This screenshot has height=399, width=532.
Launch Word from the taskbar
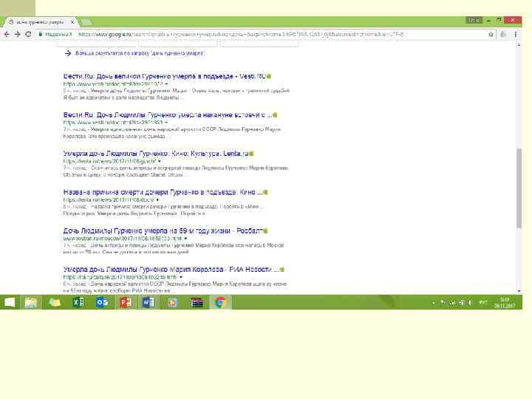(149, 302)
